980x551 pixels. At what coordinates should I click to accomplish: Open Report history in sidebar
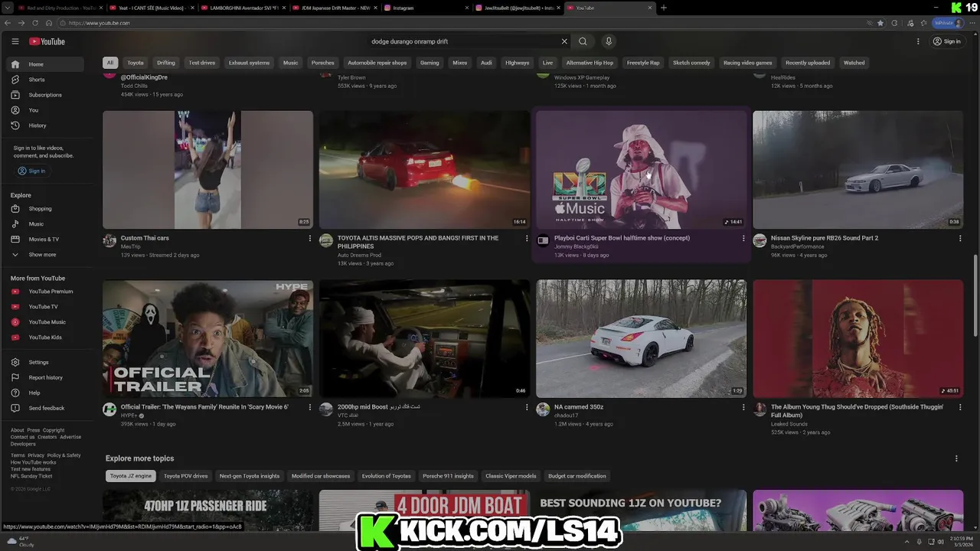(x=46, y=377)
